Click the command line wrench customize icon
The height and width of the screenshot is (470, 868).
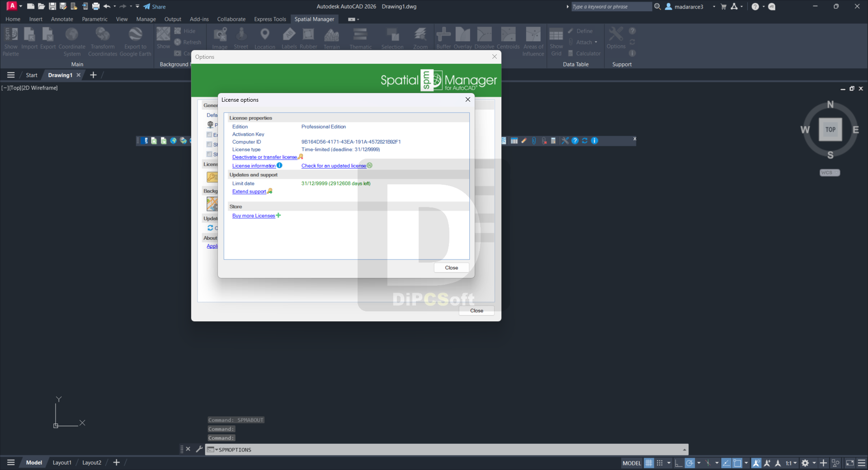199,449
